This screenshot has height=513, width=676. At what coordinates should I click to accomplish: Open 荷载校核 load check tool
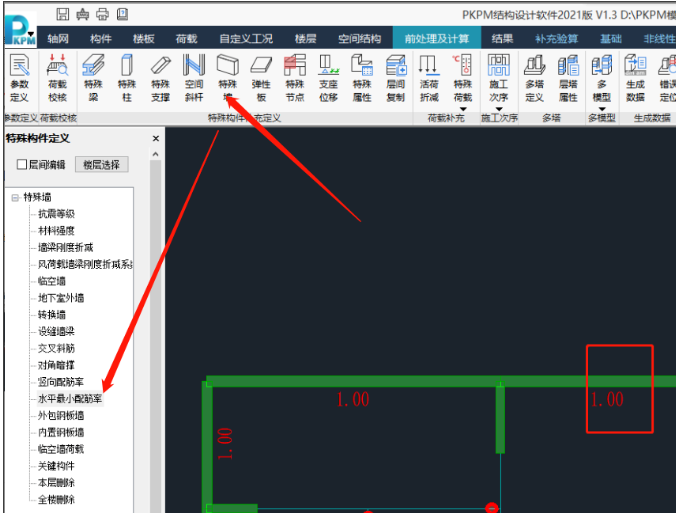57,78
